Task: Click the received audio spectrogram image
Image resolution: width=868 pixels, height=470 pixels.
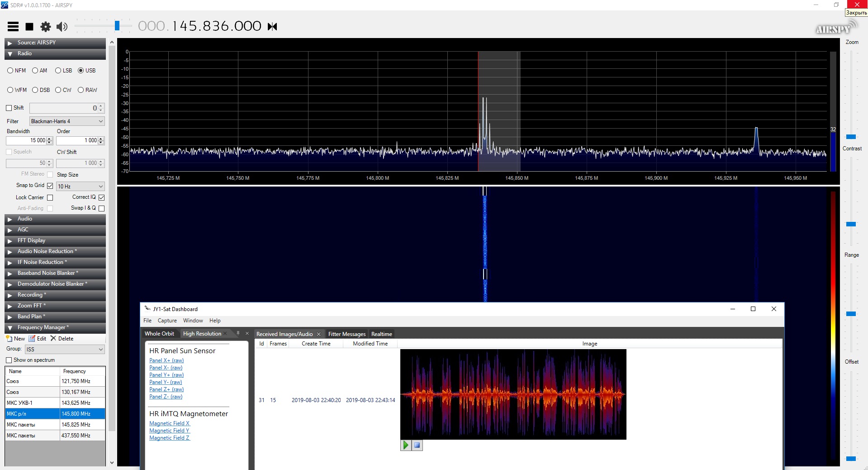Action: point(513,394)
